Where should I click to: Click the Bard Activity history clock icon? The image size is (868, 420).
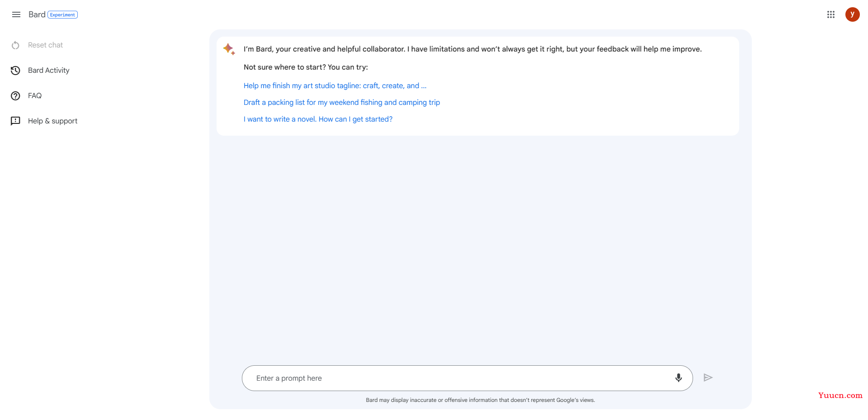pos(15,71)
